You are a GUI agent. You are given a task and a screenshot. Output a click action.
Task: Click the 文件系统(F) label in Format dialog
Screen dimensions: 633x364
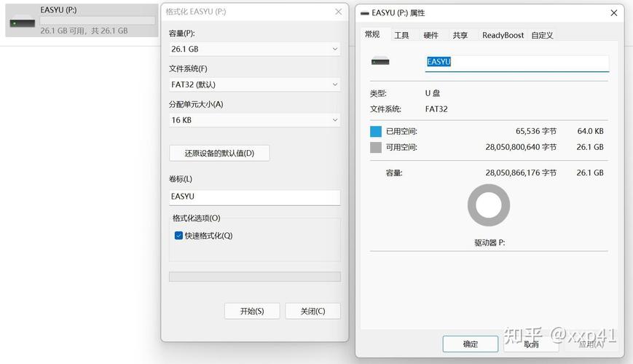click(x=188, y=68)
